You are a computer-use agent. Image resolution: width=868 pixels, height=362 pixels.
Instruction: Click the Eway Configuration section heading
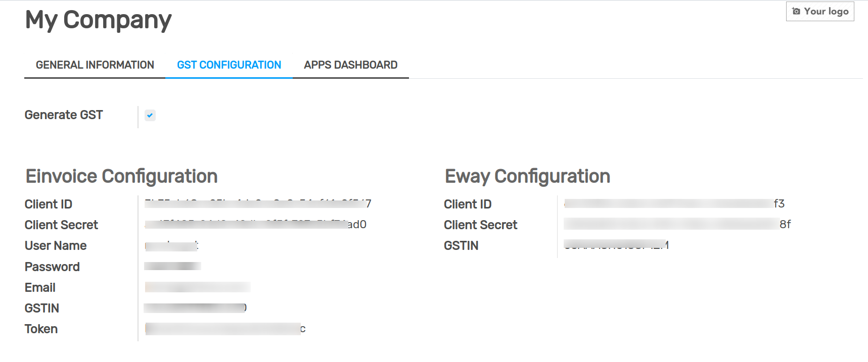point(527,176)
